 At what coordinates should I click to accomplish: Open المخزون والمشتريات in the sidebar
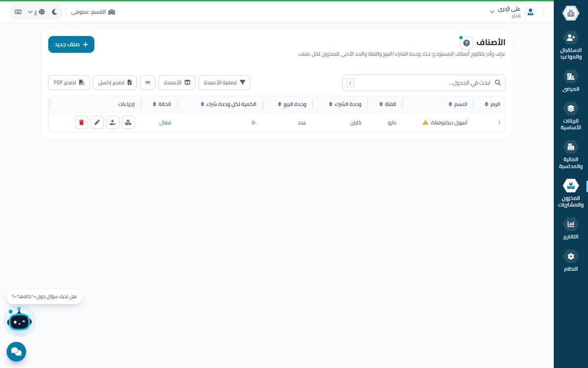pyautogui.click(x=570, y=193)
